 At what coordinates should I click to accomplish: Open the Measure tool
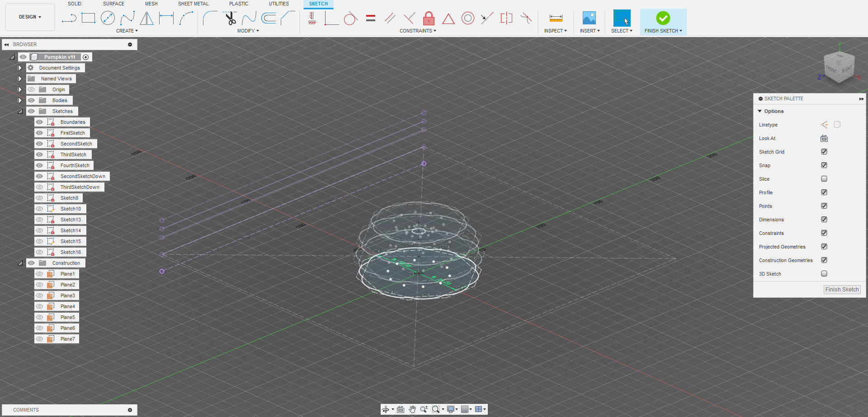[x=556, y=18]
